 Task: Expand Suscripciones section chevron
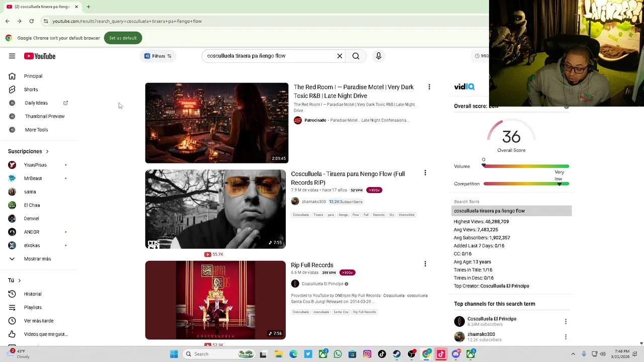click(47, 151)
